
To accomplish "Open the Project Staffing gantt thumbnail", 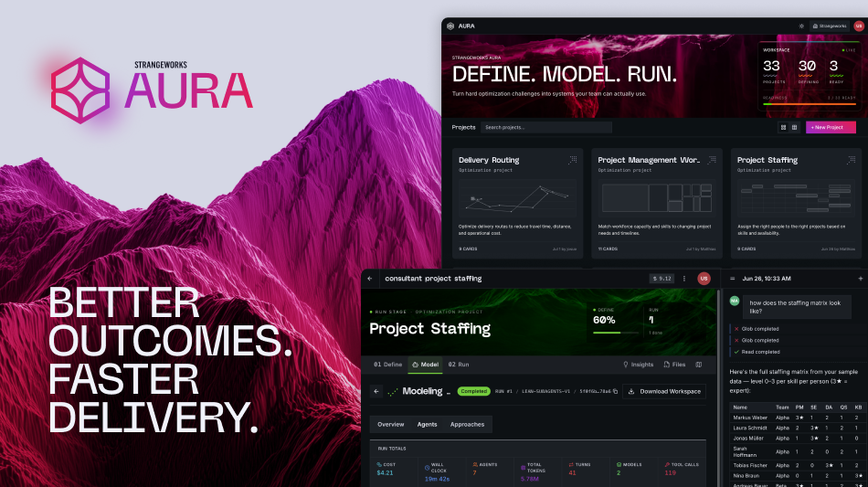I will pyautogui.click(x=796, y=198).
